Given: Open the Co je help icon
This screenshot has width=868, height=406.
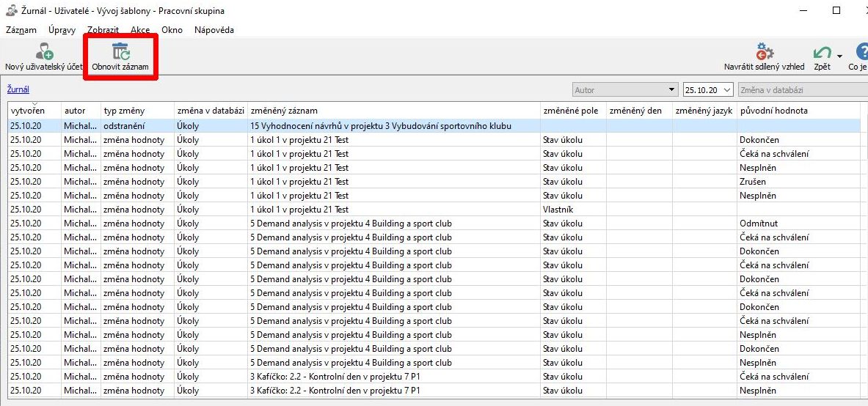Looking at the screenshot, I should point(861,53).
